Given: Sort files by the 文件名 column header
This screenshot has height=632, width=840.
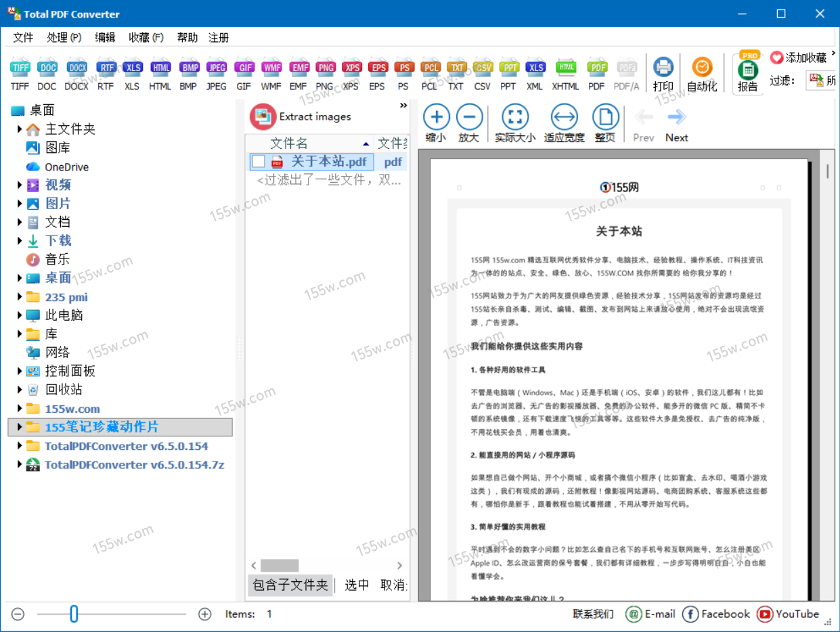Looking at the screenshot, I should [289, 143].
